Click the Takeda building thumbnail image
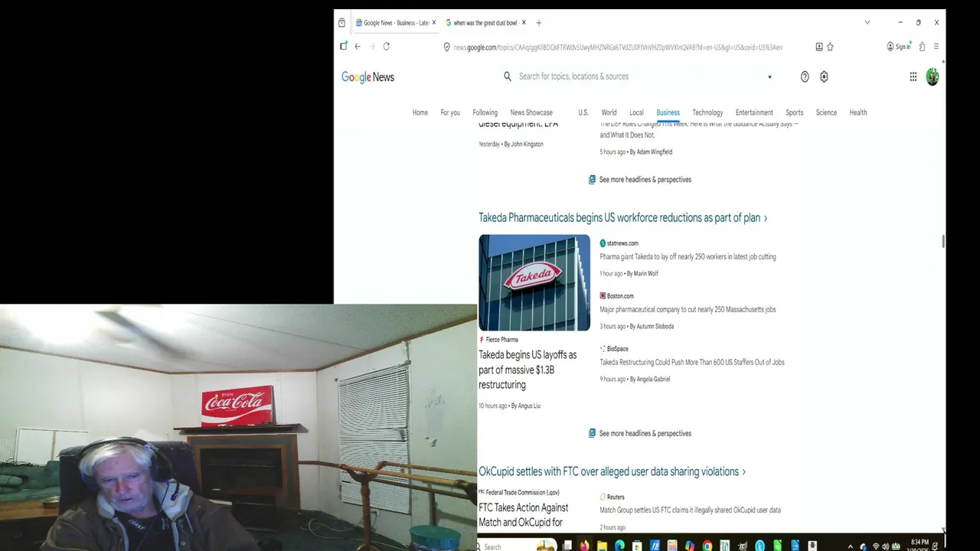 (x=534, y=282)
